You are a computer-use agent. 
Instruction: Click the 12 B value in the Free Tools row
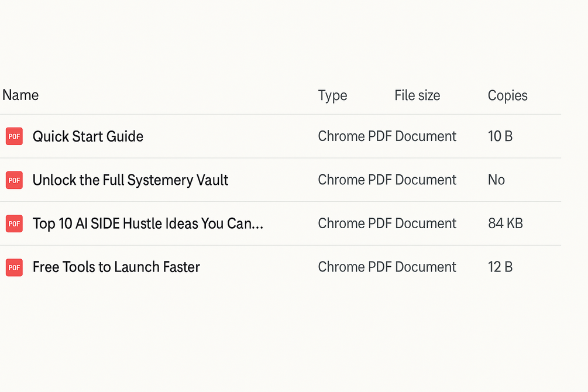[500, 267]
